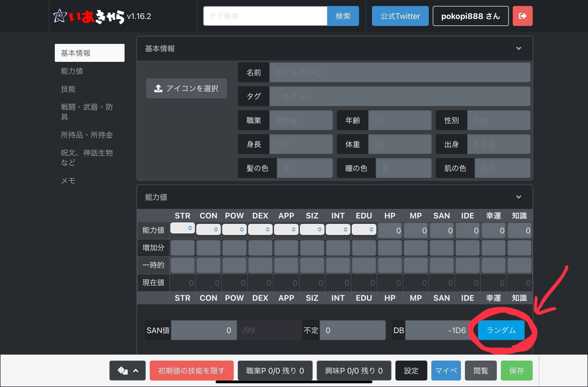Click the STR 一時的 cell
The height and width of the screenshot is (387, 588).
(x=183, y=265)
